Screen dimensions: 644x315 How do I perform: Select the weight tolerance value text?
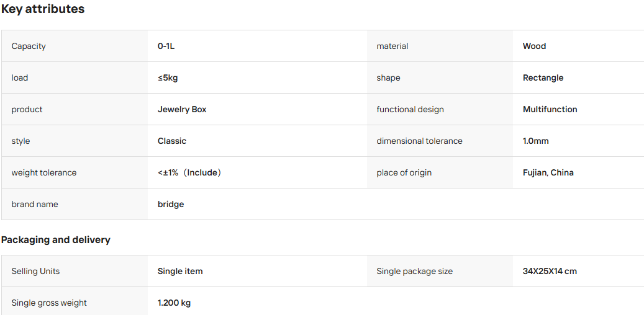tap(190, 172)
